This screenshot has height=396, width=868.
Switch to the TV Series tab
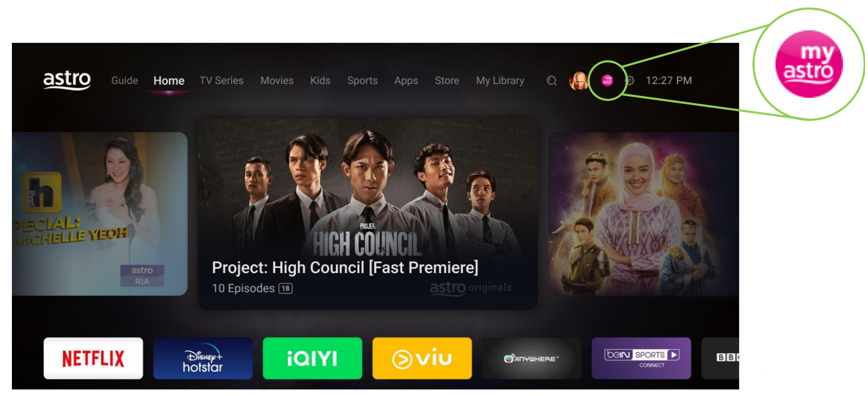[221, 81]
